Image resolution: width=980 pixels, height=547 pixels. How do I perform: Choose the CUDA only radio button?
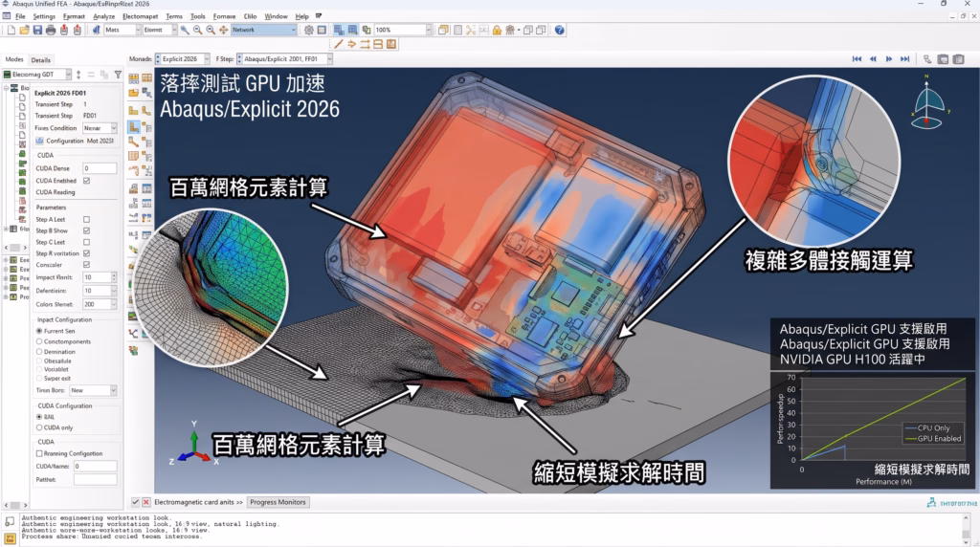pos(39,427)
